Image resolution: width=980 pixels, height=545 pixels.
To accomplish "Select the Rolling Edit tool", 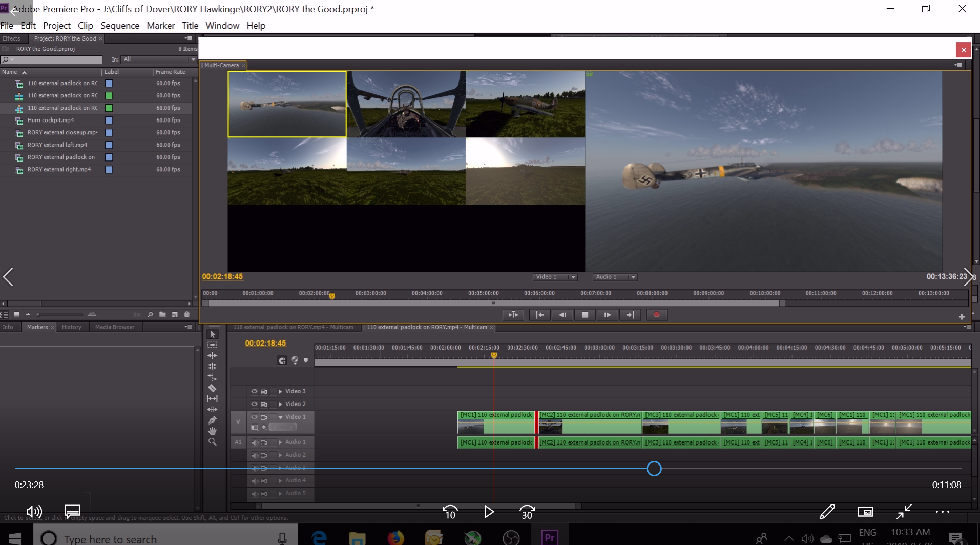I will point(213,366).
